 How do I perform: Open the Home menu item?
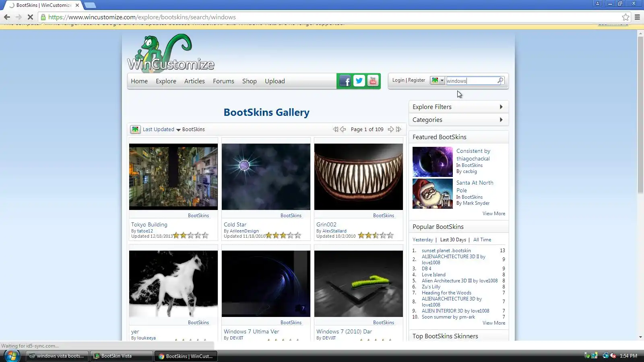[139, 81]
